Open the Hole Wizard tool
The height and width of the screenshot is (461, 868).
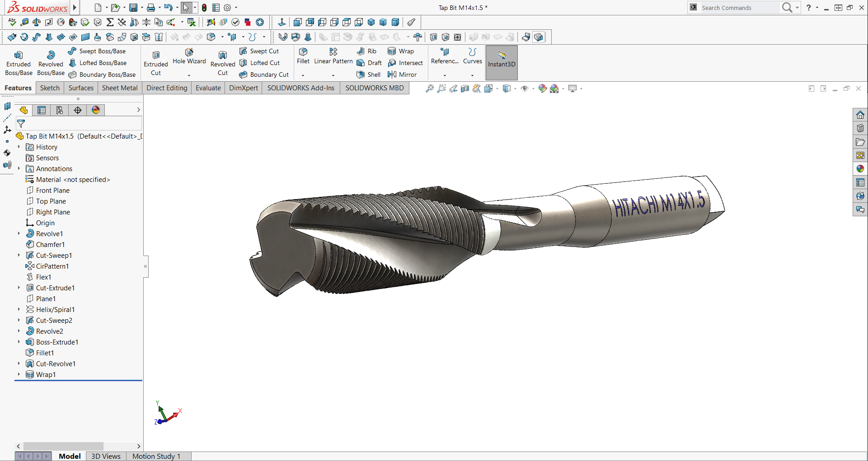[189, 56]
